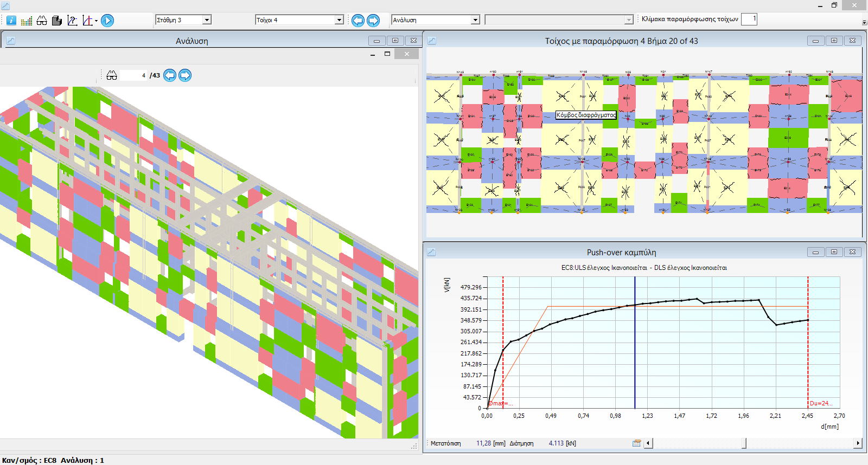The image size is (868, 465).
Task: Maximize the Τοίχος με παραμόρφωση window
Action: 834,41
